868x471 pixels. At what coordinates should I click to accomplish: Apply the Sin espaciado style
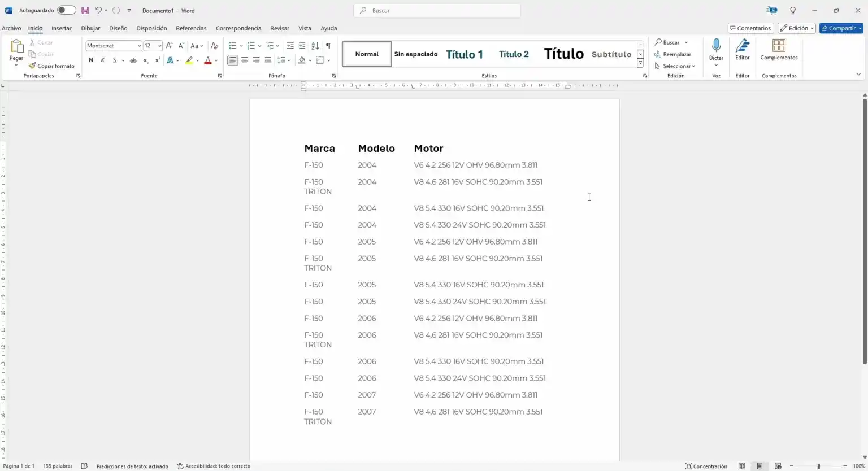point(416,54)
